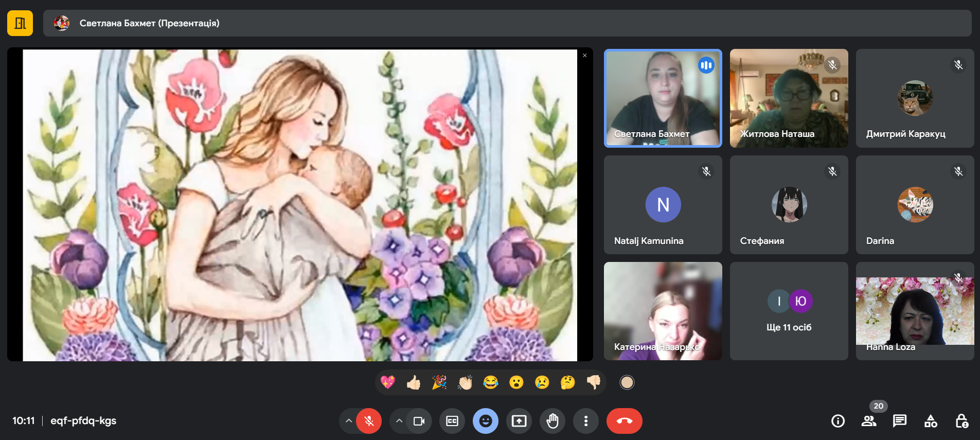
Task: Raise your hand in the meeting
Action: point(553,421)
